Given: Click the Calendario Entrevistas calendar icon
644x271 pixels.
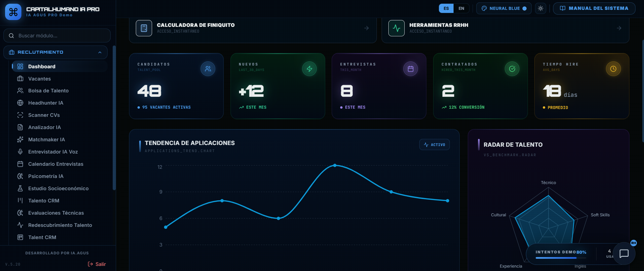Looking at the screenshot, I should [20, 164].
